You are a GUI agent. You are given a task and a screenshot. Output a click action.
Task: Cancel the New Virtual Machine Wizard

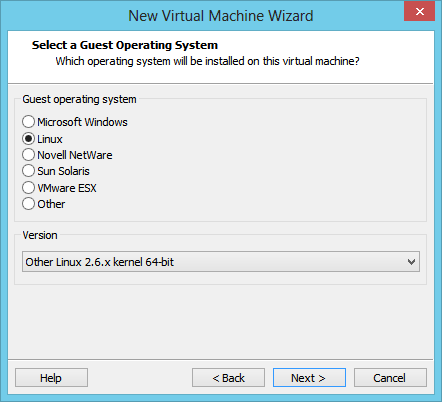click(390, 378)
